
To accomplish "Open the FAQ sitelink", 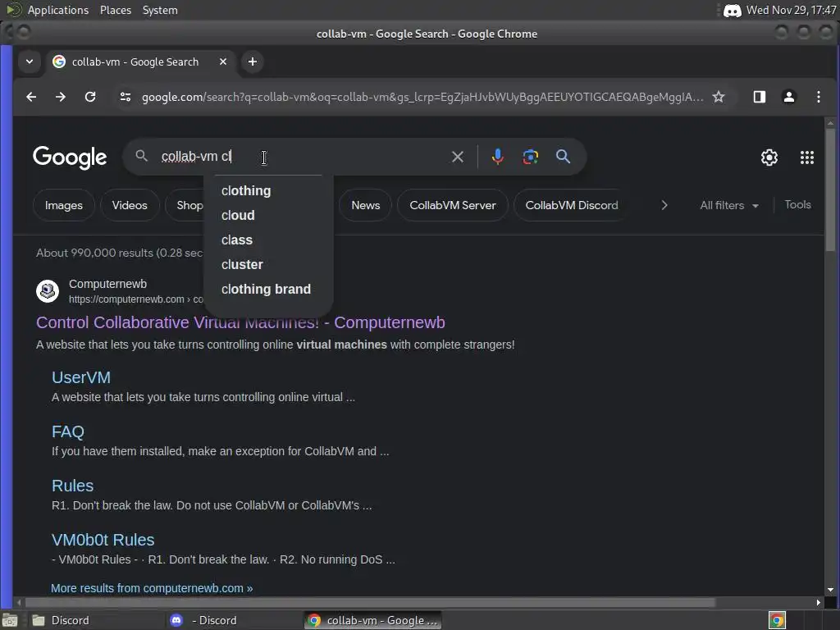I will pos(68,431).
